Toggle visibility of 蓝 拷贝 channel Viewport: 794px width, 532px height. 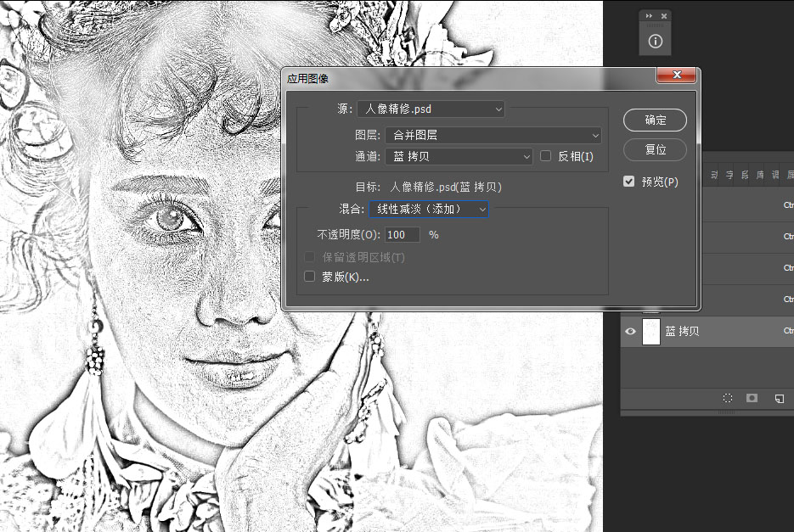pyautogui.click(x=630, y=331)
